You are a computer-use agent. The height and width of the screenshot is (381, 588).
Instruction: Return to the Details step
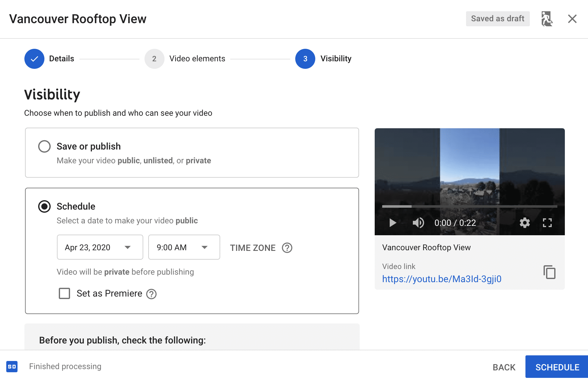coord(61,58)
